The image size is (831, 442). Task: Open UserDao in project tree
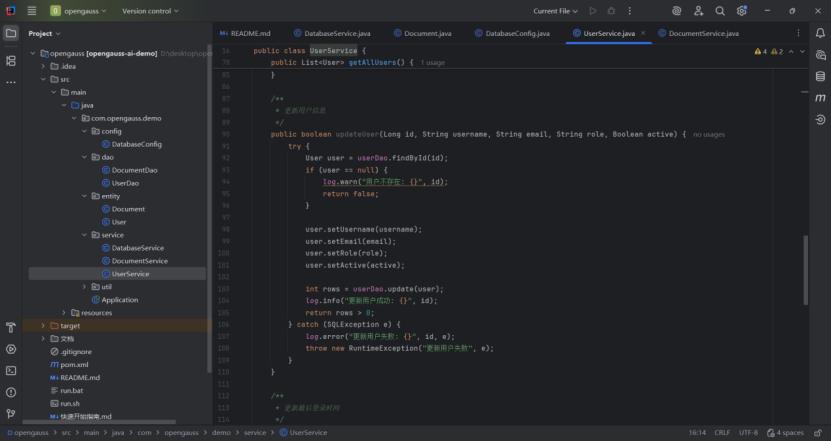(120, 183)
